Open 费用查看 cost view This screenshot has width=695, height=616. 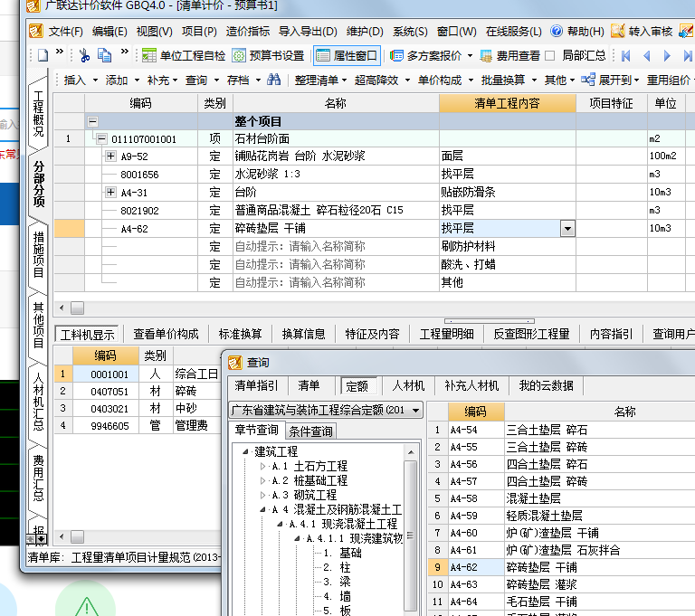[510, 55]
